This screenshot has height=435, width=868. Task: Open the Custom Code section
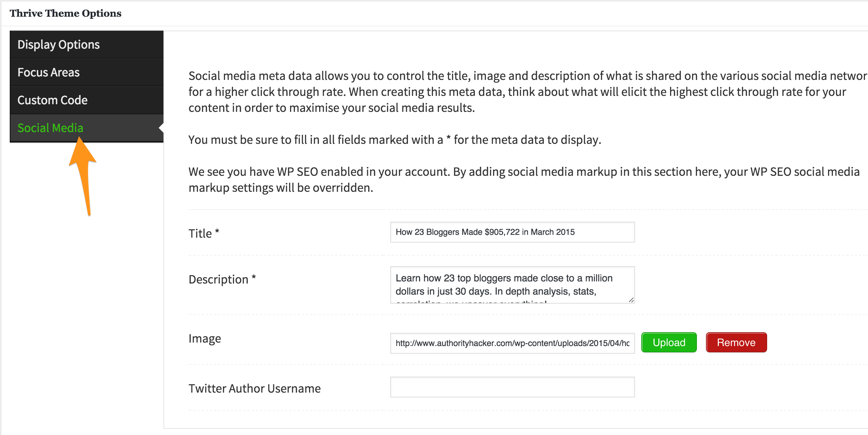(x=87, y=100)
